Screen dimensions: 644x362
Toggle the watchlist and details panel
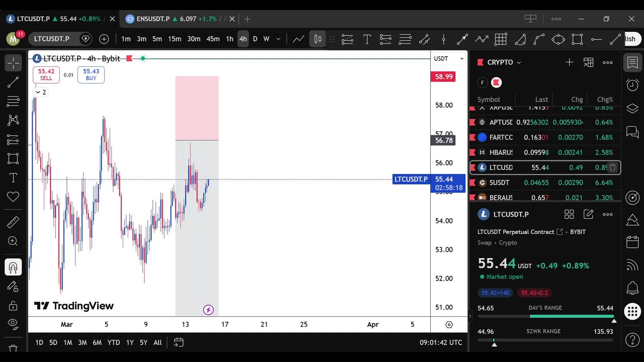coord(632,63)
